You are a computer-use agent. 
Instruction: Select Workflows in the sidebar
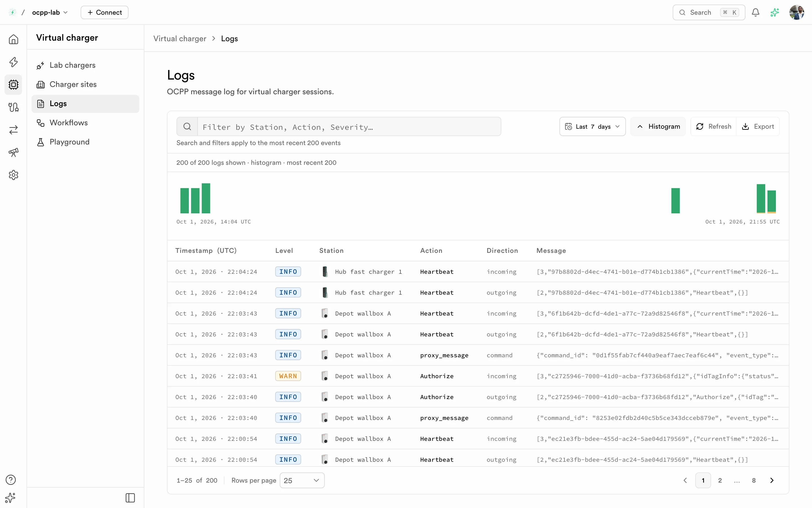click(85, 123)
